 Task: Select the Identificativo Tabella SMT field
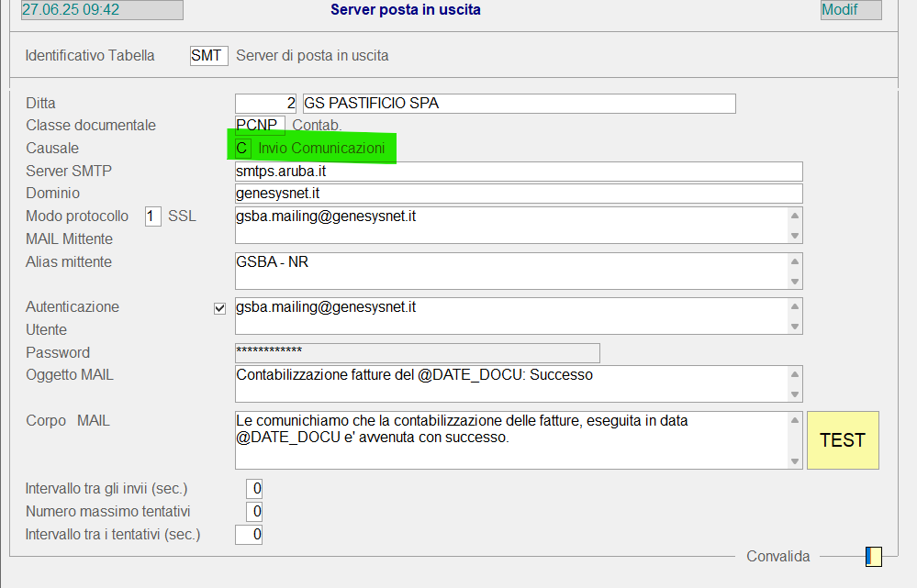click(208, 56)
